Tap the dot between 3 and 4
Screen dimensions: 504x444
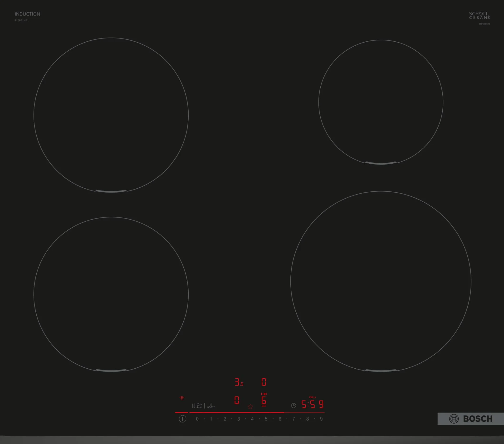(246, 419)
